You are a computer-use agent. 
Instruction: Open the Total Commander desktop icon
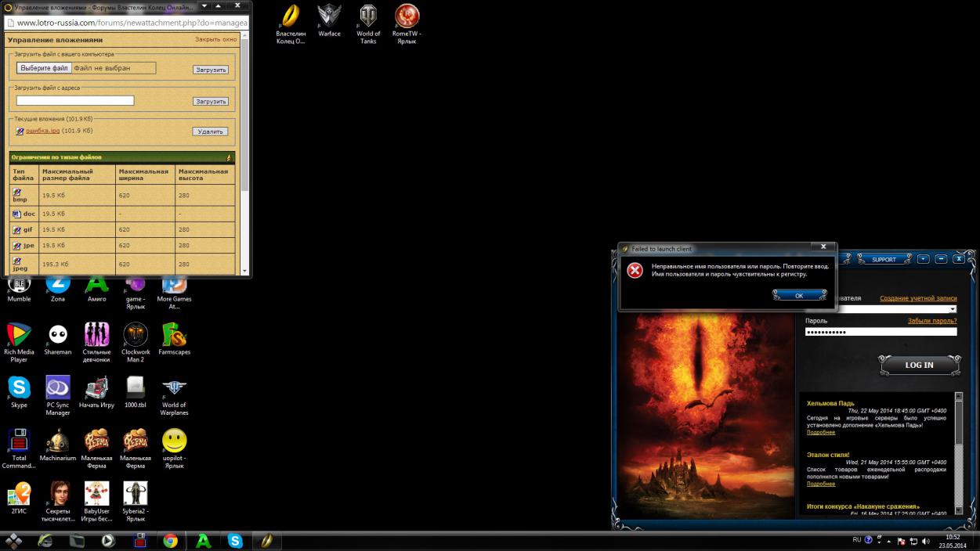click(x=19, y=448)
